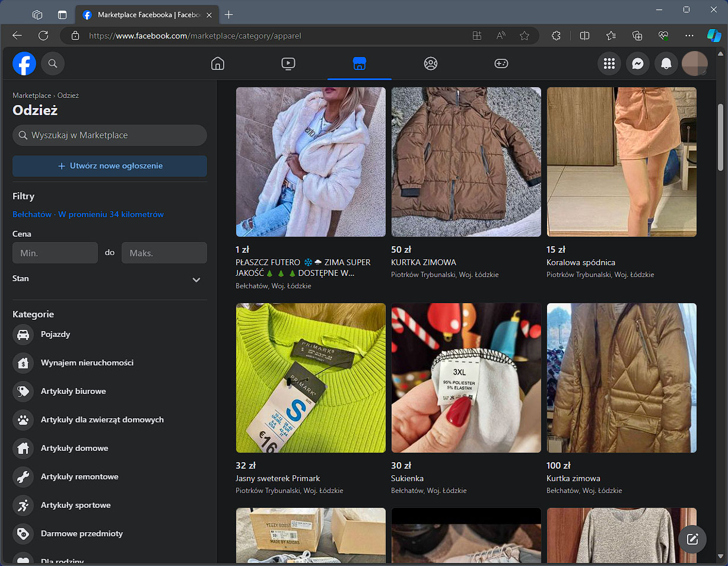Change location Bełchatów radius filter link

[88, 214]
